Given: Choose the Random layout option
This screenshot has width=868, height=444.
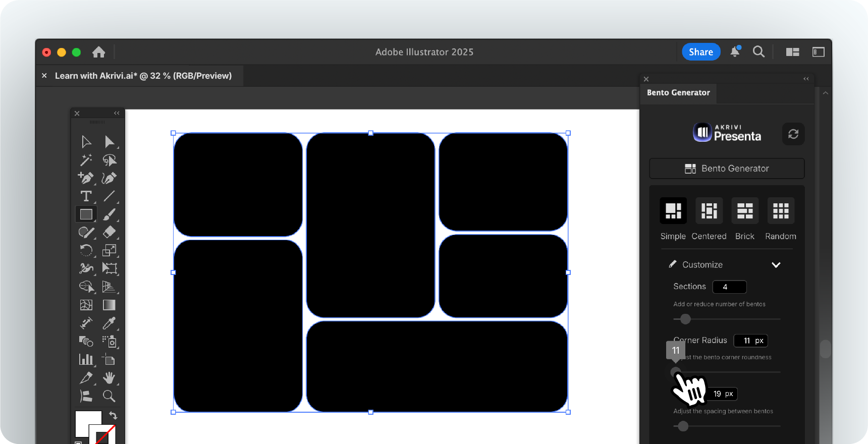Looking at the screenshot, I should pyautogui.click(x=781, y=210).
